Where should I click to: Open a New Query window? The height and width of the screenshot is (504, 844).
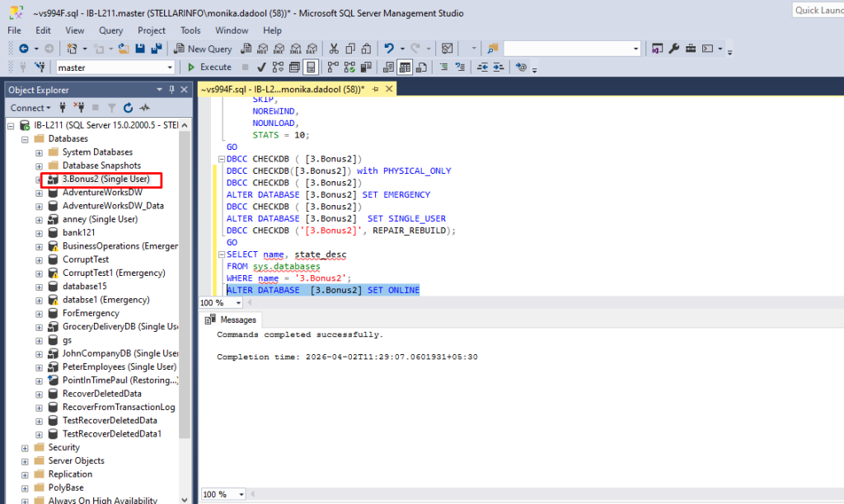[x=202, y=49]
